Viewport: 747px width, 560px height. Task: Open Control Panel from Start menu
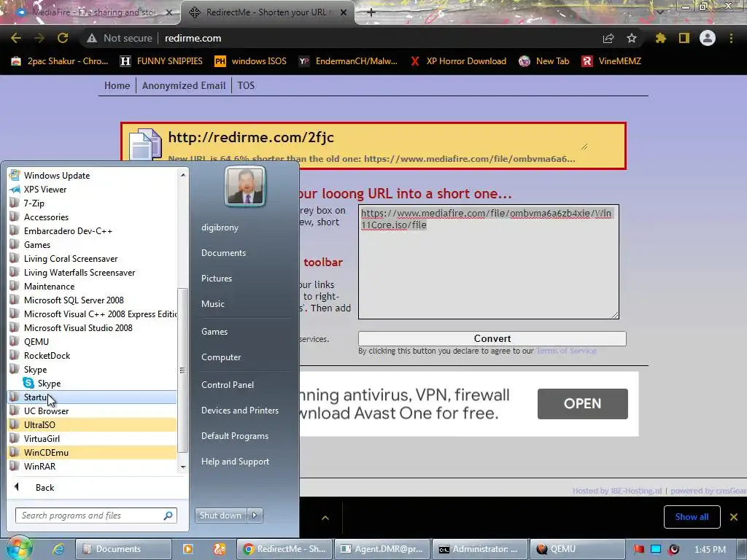[x=228, y=385]
